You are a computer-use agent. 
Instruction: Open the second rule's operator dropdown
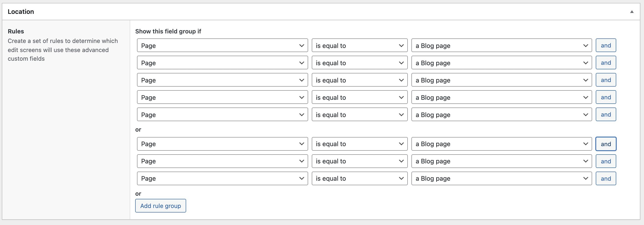point(359,63)
